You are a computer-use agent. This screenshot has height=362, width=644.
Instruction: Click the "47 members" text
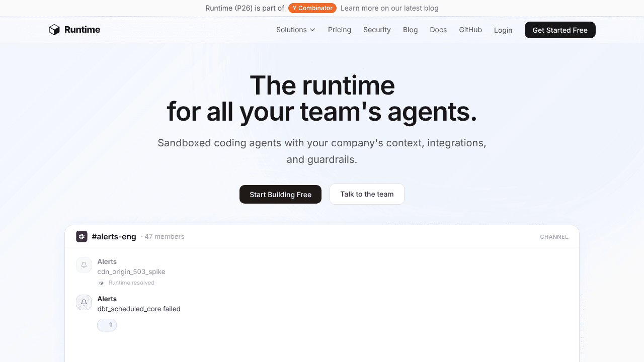(x=165, y=236)
